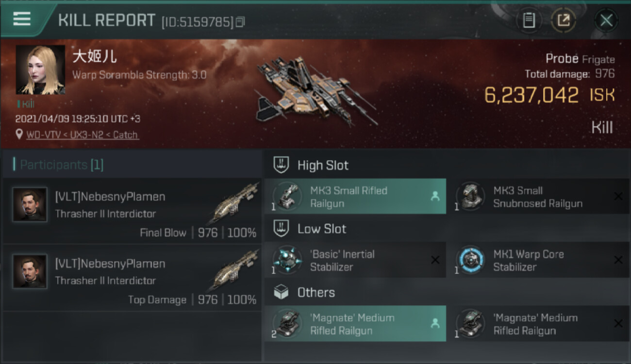This screenshot has height=364, width=631.
Task: Open the Final Blow pilot portrait
Action: 30,205
